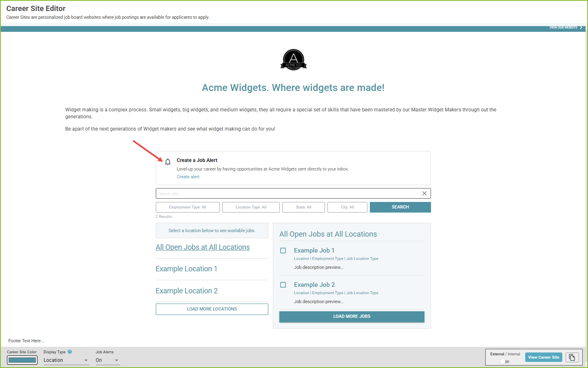Viewport: 588px width, 368px height.
Task: Click Load More Jobs
Action: [x=352, y=317]
